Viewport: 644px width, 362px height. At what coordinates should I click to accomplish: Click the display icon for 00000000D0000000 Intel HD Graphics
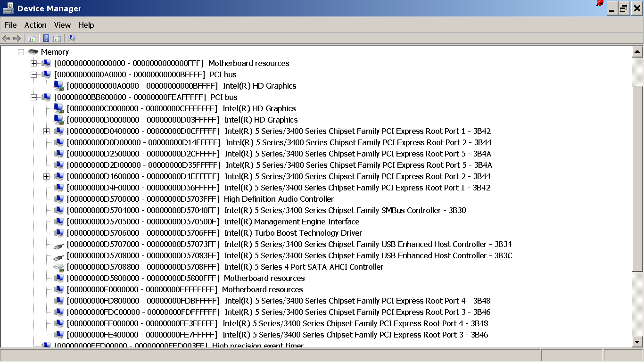(x=59, y=120)
